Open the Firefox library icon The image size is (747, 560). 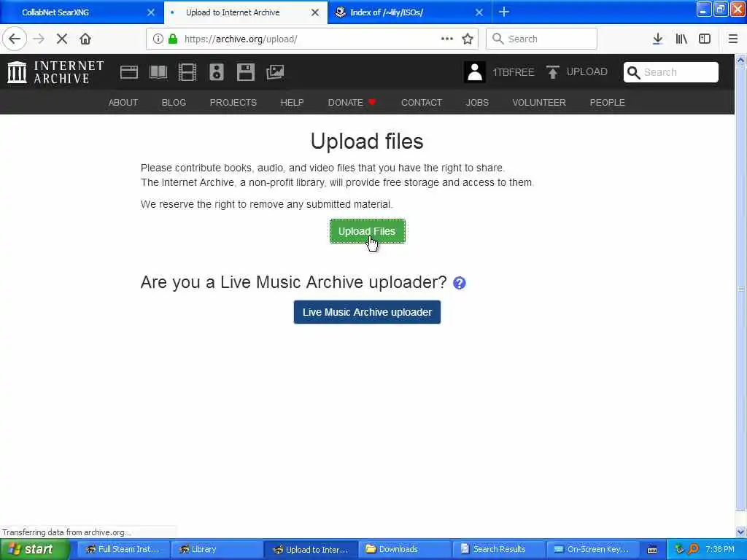681,39
